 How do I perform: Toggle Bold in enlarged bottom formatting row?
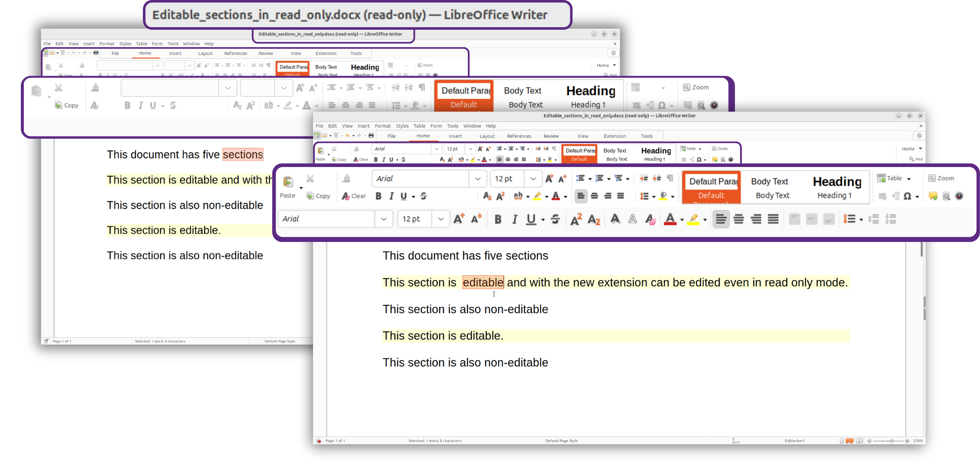tap(498, 219)
